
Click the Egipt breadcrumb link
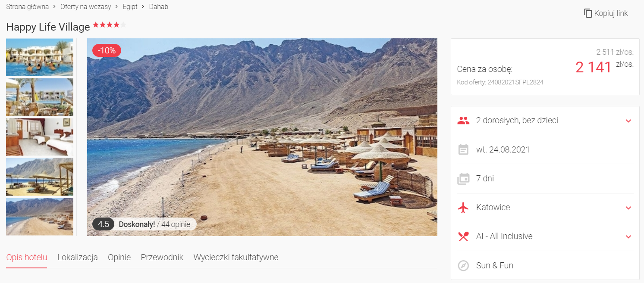pos(130,6)
